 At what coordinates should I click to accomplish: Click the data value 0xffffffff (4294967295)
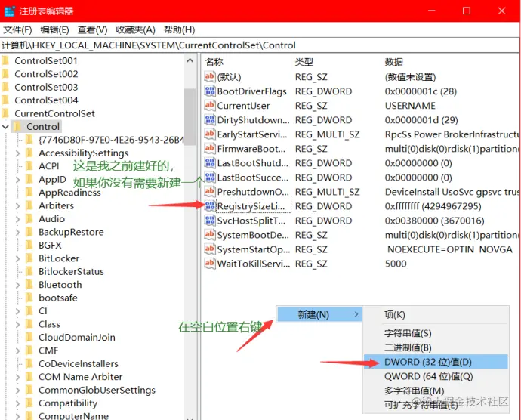(x=433, y=206)
